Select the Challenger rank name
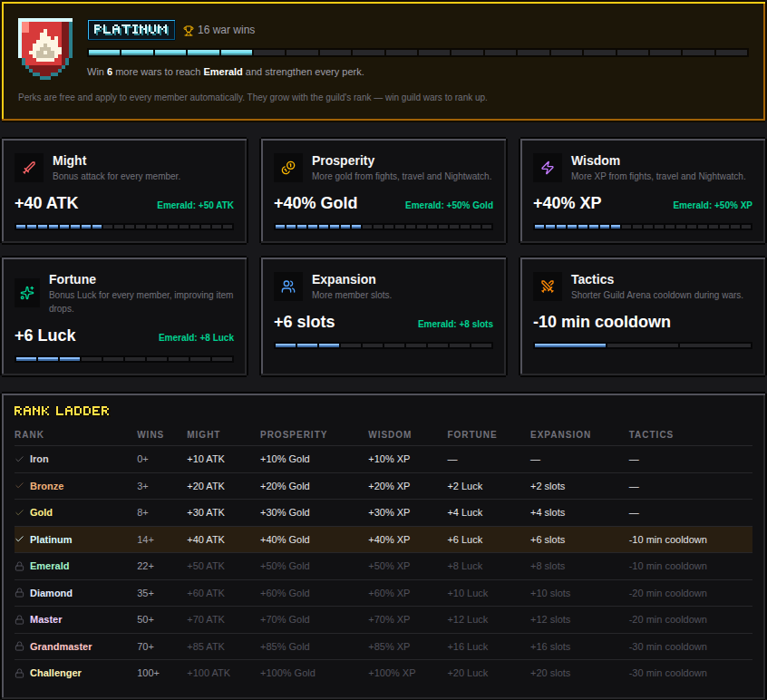This screenshot has width=767, height=700. [56, 673]
